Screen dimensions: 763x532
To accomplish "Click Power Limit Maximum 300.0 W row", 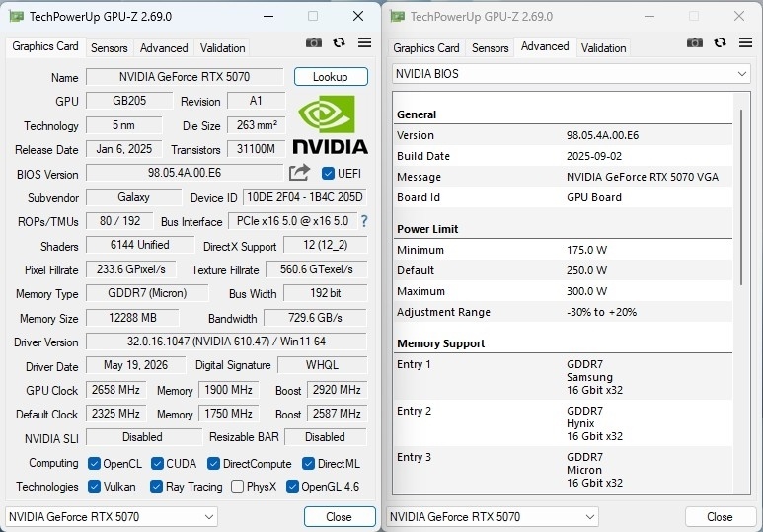I will [x=563, y=291].
